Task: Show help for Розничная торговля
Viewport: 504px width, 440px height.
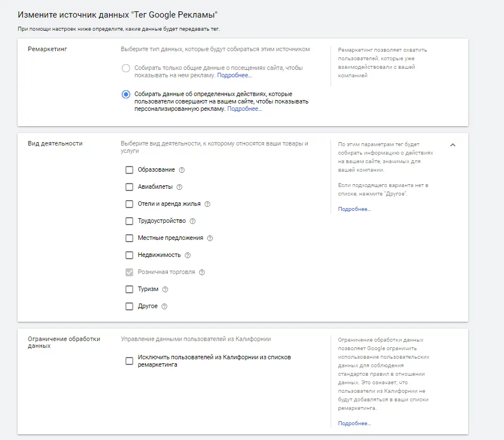Action: tap(202, 272)
